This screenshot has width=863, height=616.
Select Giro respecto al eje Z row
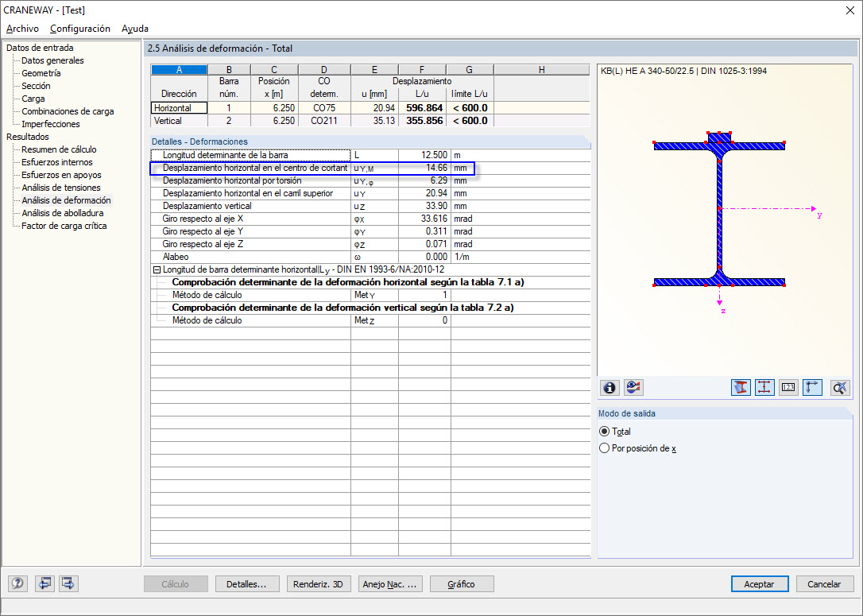370,244
